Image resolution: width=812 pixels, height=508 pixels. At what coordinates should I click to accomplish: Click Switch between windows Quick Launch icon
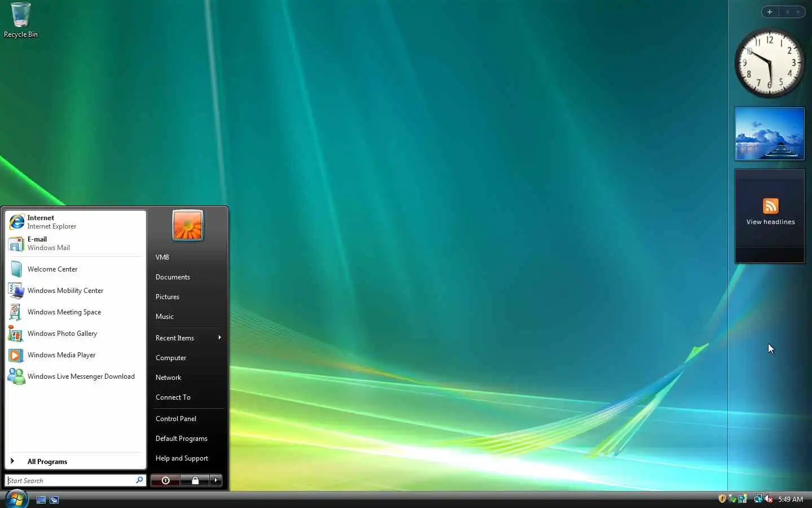[54, 500]
